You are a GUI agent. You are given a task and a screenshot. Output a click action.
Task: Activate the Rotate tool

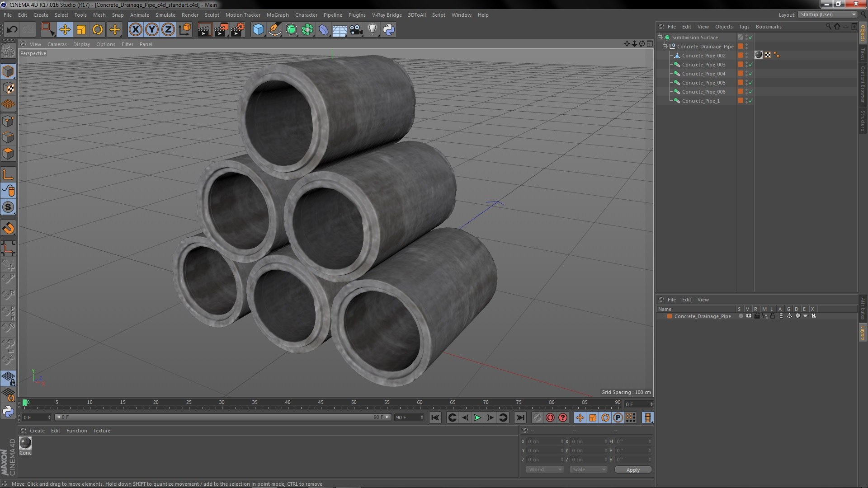pos(98,30)
